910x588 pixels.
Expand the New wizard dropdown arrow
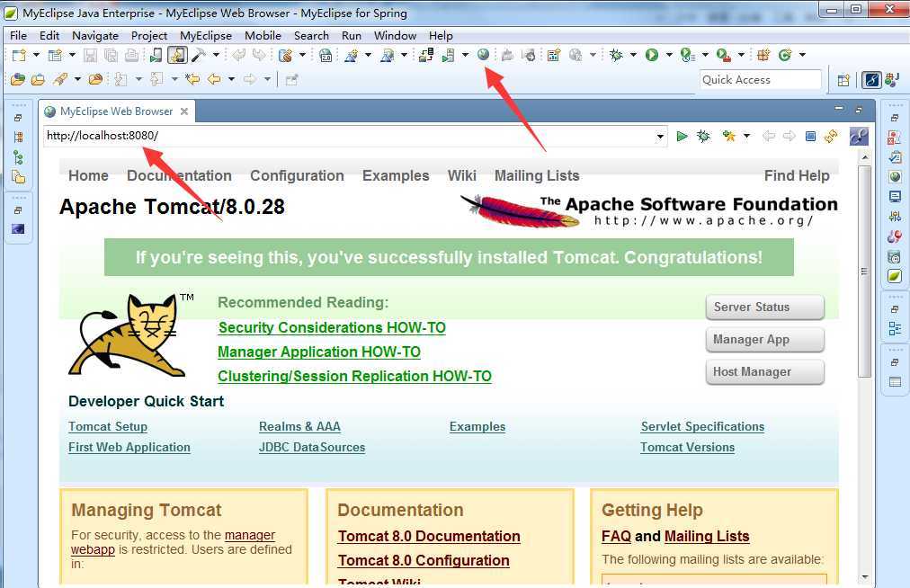click(x=36, y=55)
